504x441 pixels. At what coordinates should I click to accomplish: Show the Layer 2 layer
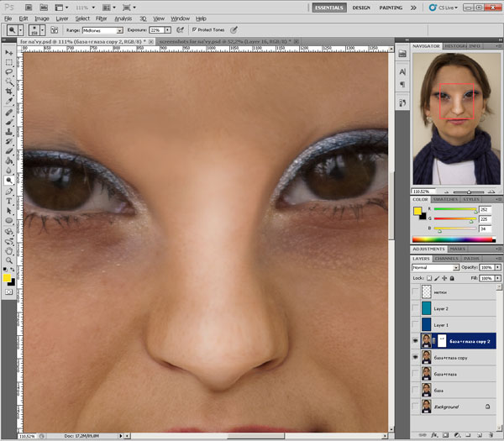point(417,308)
